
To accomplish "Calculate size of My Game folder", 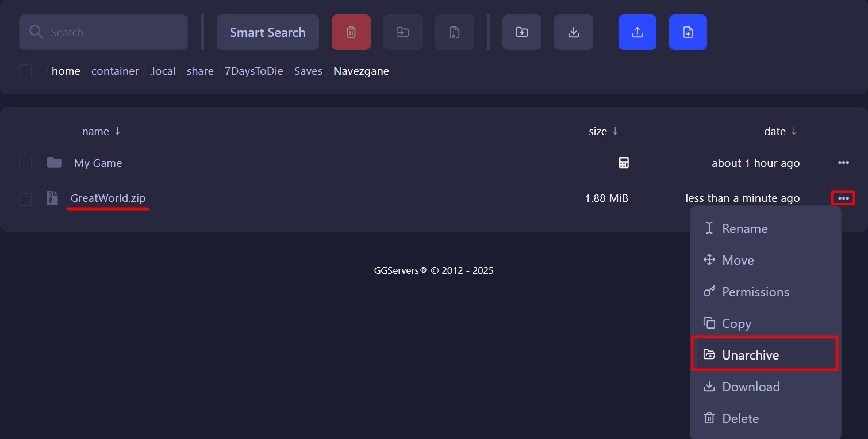I will [x=623, y=163].
